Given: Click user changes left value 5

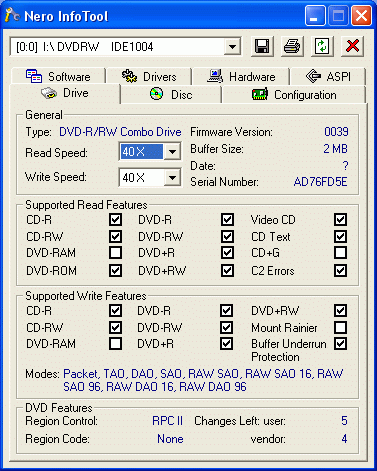Looking at the screenshot, I should coord(344,421).
